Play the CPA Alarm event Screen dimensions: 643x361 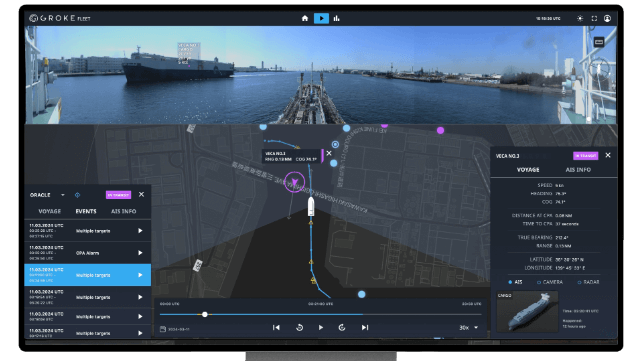click(x=140, y=253)
